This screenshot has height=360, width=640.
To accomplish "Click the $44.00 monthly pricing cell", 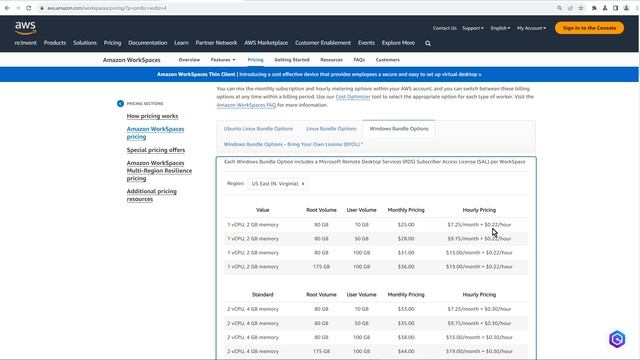I will 406,351.
